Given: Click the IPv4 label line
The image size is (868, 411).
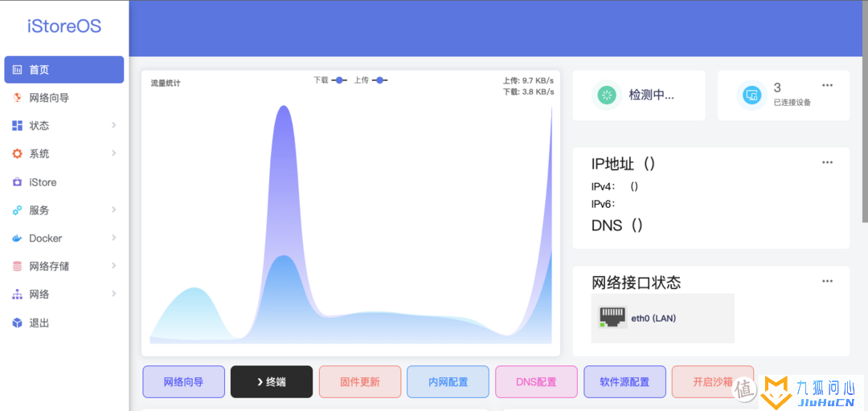Looking at the screenshot, I should pos(615,186).
